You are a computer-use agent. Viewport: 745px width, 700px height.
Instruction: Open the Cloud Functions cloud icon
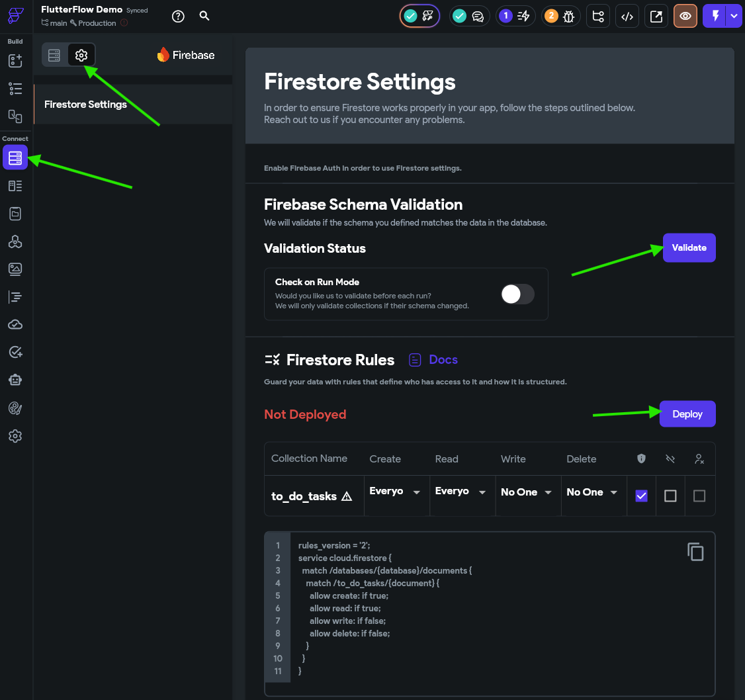[15, 325]
